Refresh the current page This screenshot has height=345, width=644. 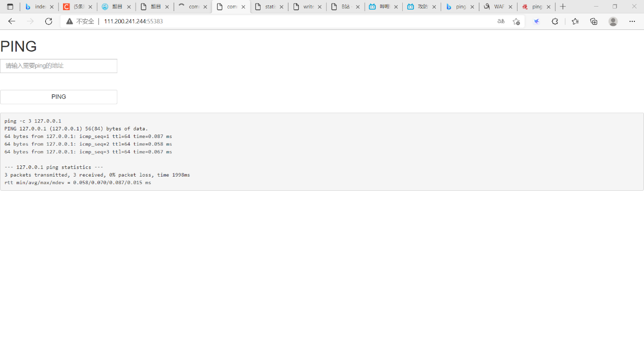(x=48, y=21)
